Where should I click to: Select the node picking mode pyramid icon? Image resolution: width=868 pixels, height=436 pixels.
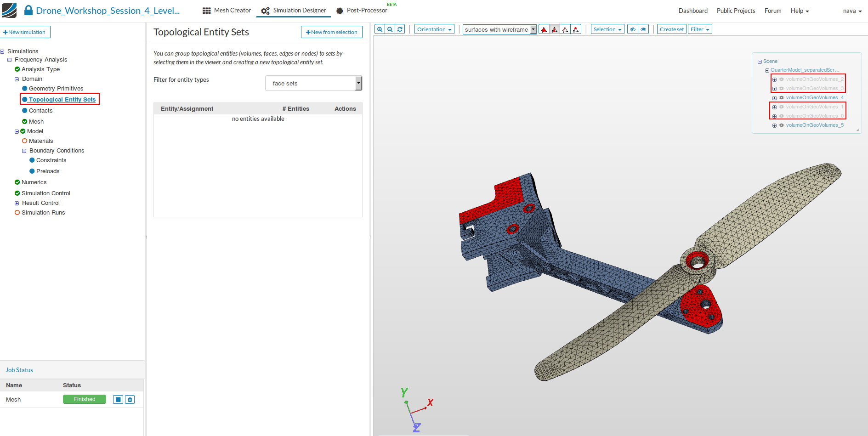coord(576,29)
